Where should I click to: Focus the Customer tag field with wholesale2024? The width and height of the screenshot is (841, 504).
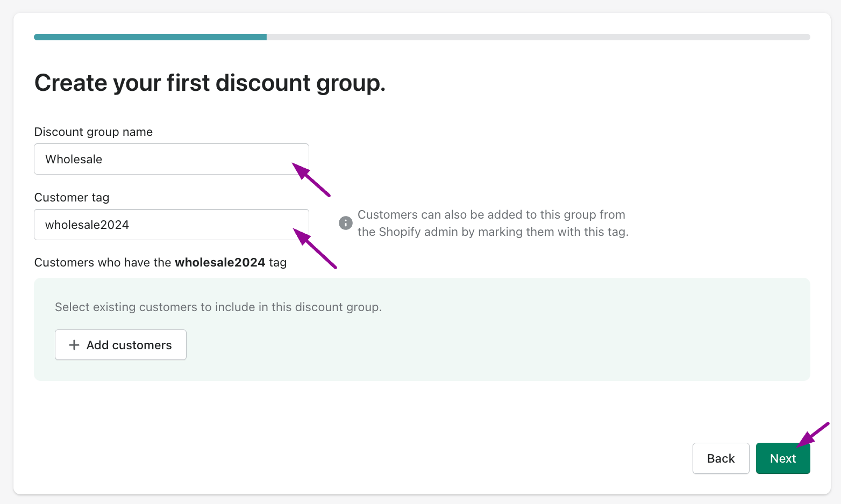[172, 225]
